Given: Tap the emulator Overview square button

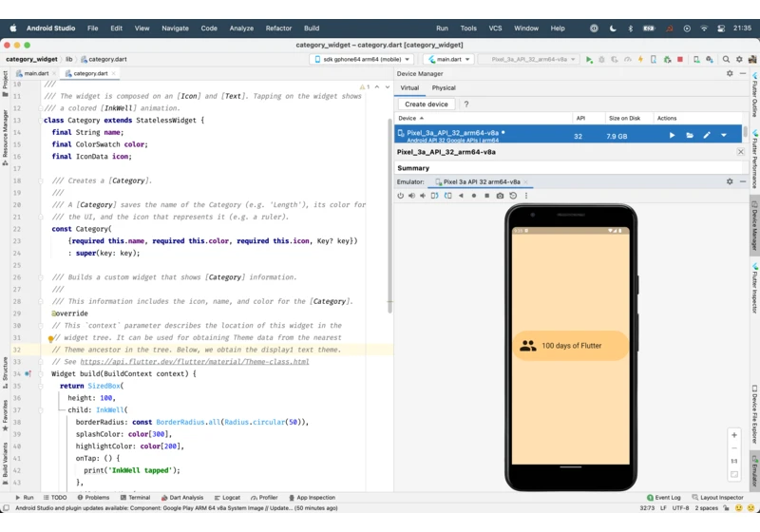Looking at the screenshot, I should [x=486, y=196].
